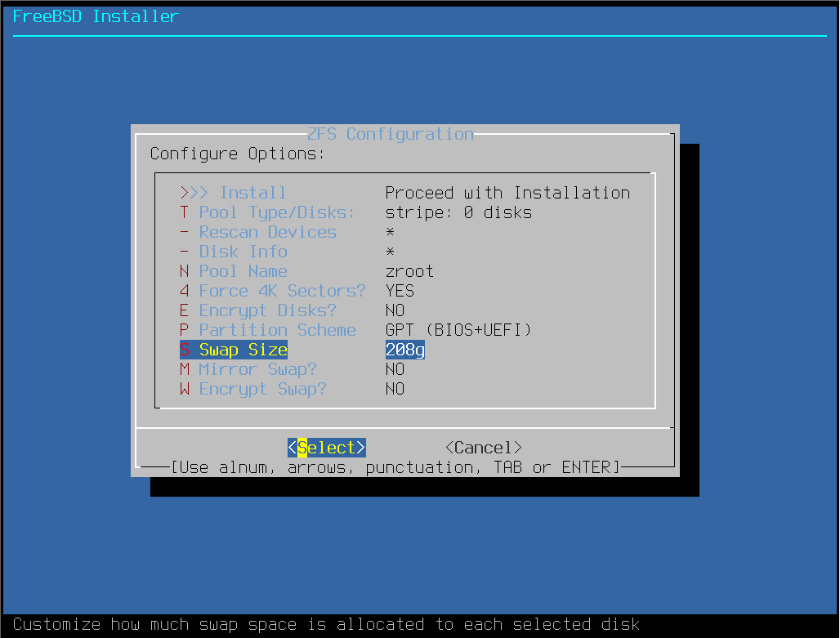This screenshot has width=840, height=638.
Task: Click the Cancel button
Action: click(484, 448)
